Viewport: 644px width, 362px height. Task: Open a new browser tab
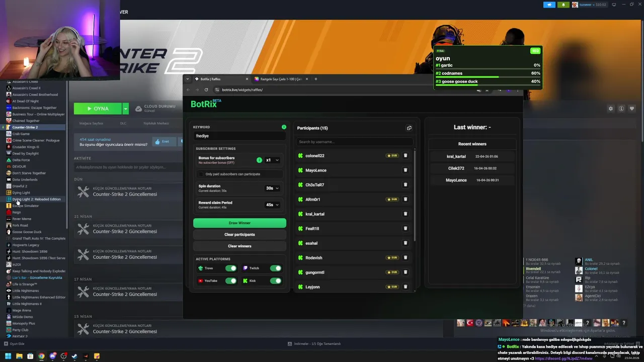[315, 79]
